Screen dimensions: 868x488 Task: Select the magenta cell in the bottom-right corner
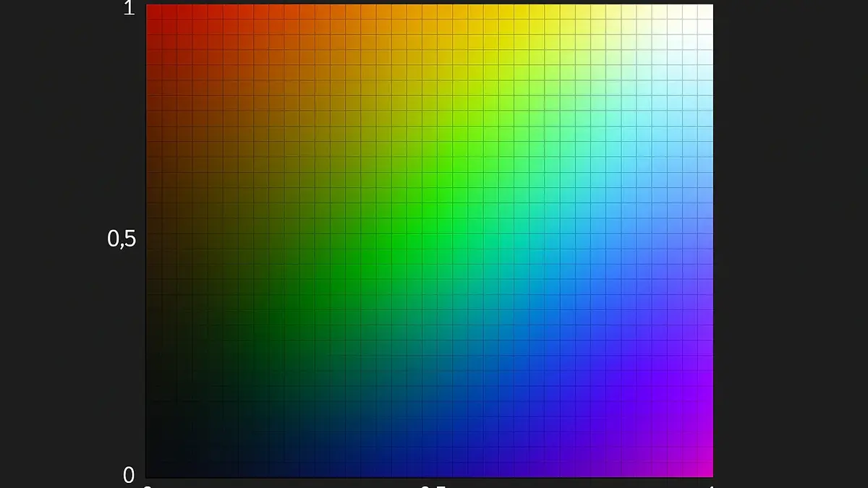[705, 469]
